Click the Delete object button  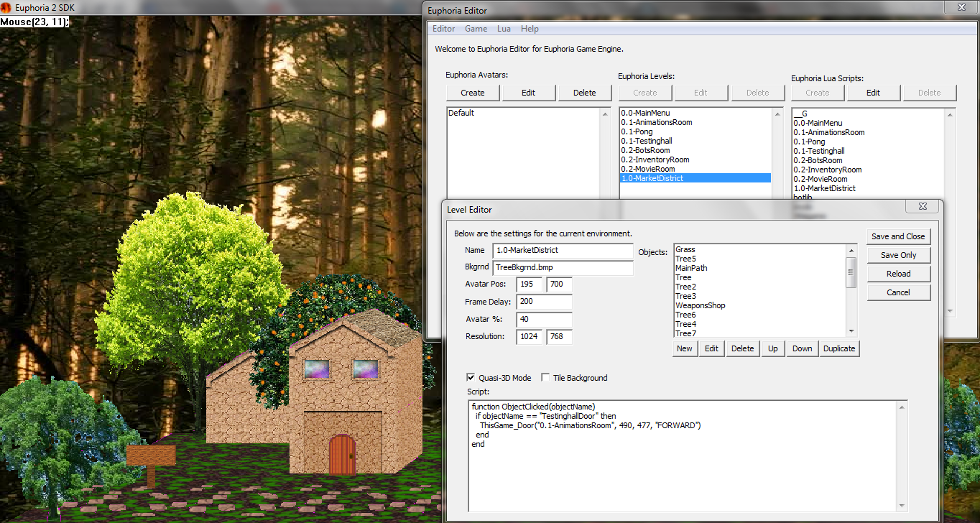743,348
